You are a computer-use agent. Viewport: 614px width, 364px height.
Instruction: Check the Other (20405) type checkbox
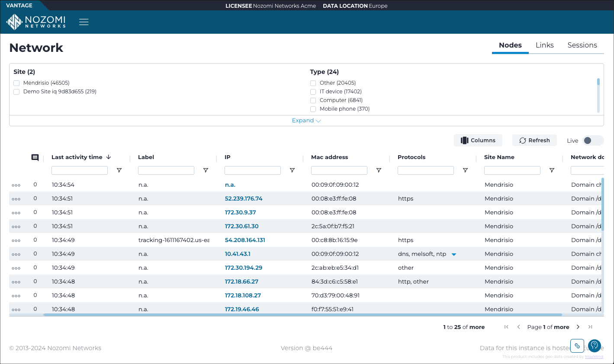(313, 83)
